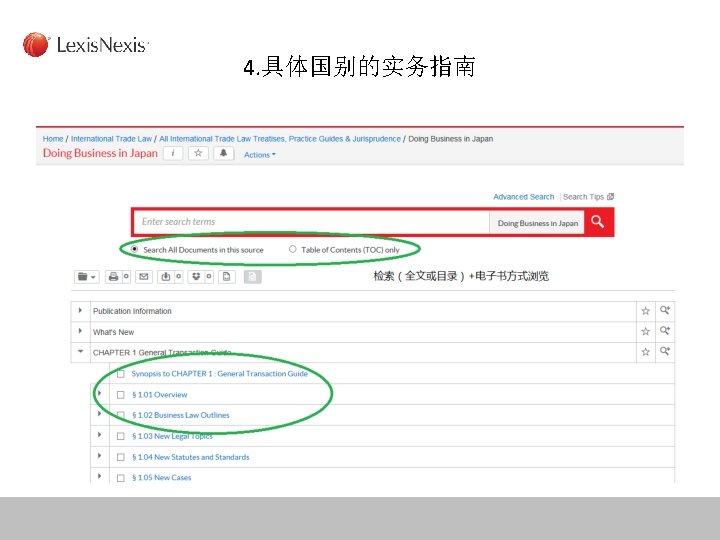
Task: Open Advanced Search link
Action: (x=523, y=197)
